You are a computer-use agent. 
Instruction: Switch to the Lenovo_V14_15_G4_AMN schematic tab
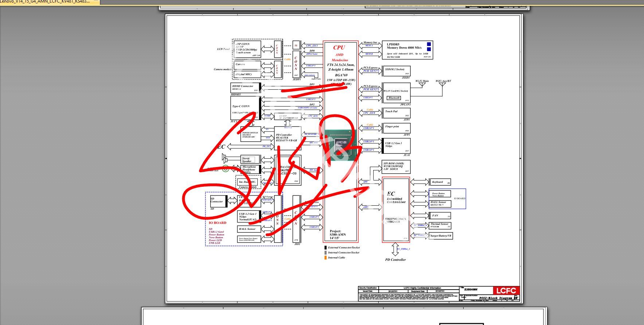49,2
